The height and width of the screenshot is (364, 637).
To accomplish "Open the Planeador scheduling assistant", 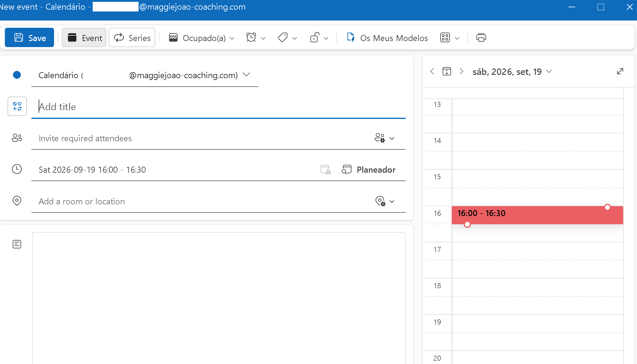I will pos(368,170).
